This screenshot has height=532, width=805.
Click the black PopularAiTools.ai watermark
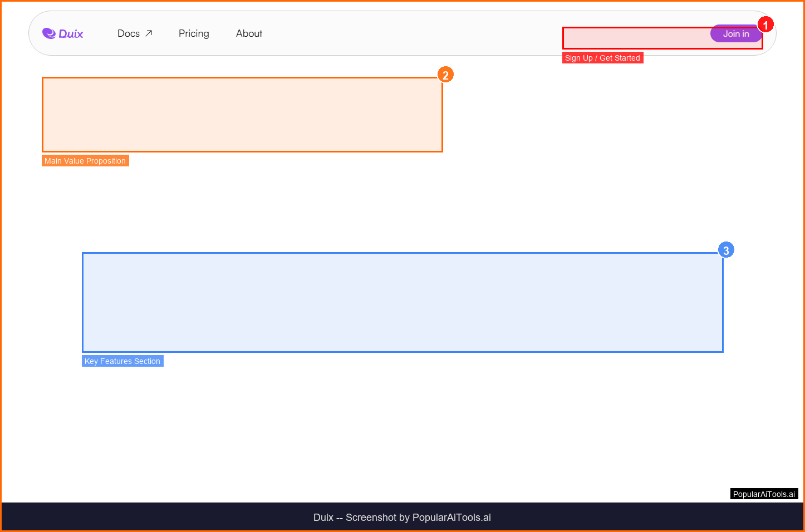(764, 494)
